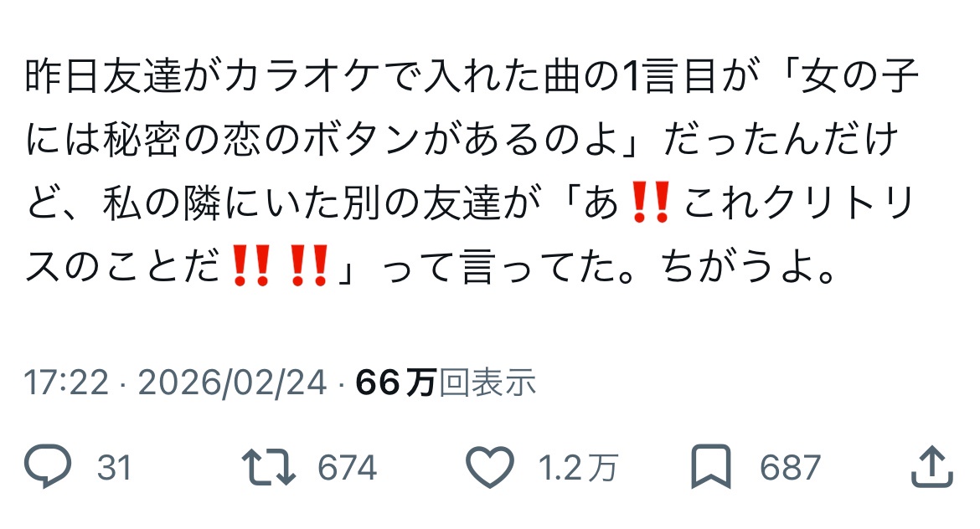Open the share menu via the upload arrow icon
Viewport: 980px width, 529px height.
pos(932,466)
